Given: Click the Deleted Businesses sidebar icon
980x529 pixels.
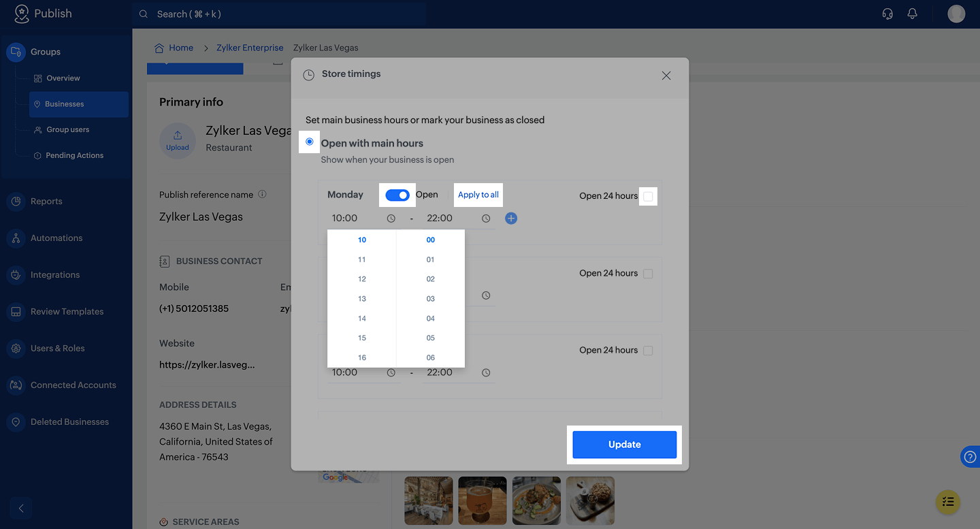Looking at the screenshot, I should tap(16, 422).
